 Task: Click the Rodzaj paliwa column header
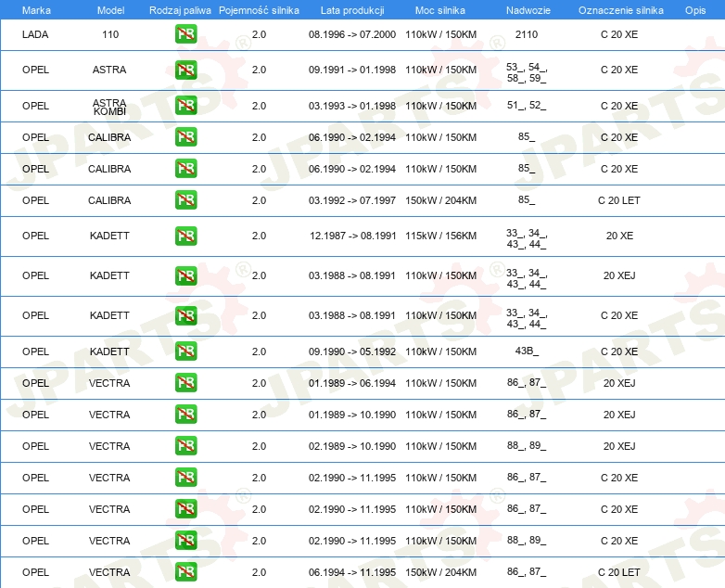coord(180,10)
